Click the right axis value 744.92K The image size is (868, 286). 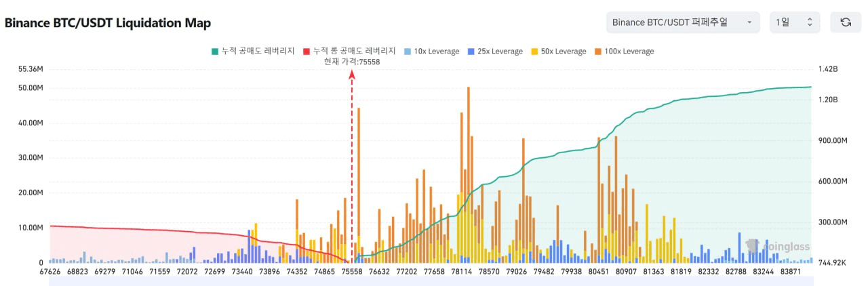pos(831,263)
